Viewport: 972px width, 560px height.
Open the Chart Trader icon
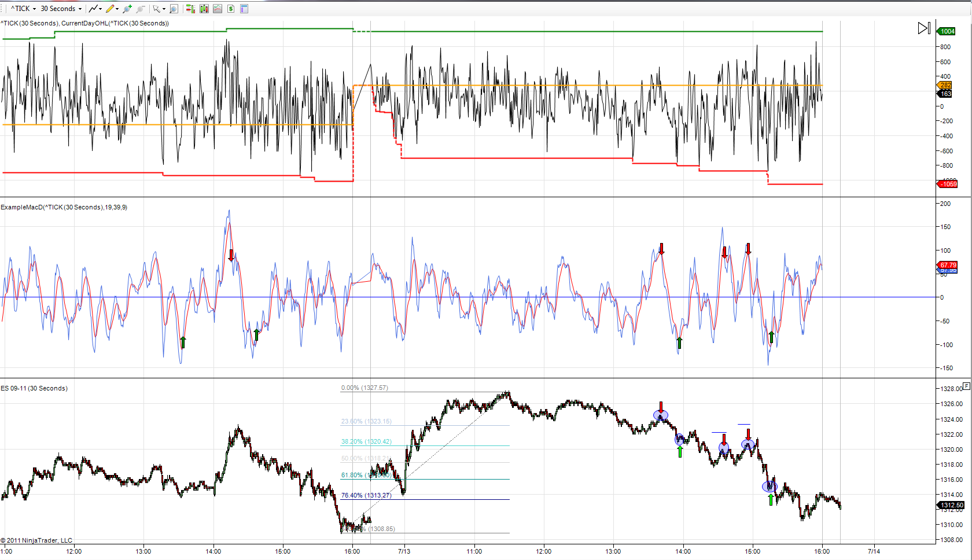pyautogui.click(x=190, y=9)
